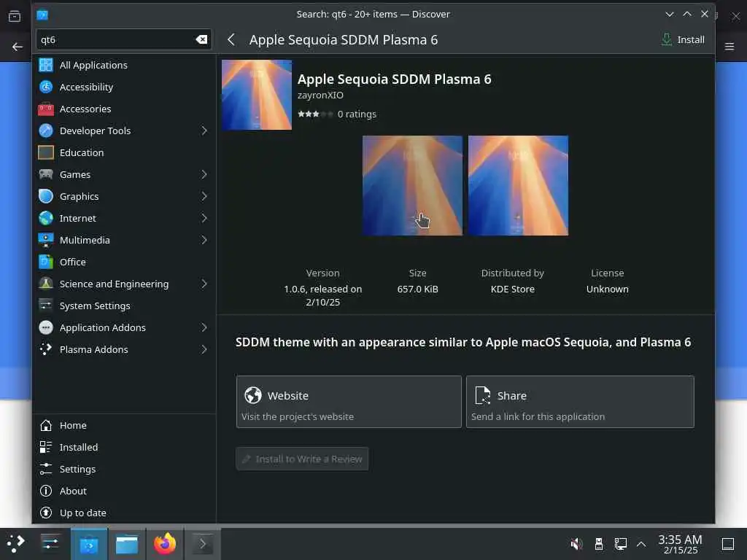747x560 pixels.
Task: Click the zayronXIO author name
Action: (321, 95)
